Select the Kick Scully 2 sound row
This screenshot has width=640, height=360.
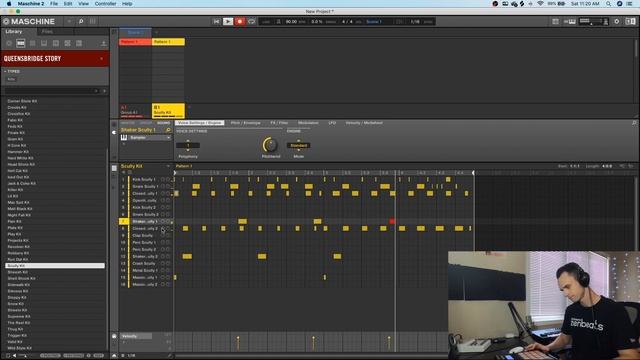(145, 207)
